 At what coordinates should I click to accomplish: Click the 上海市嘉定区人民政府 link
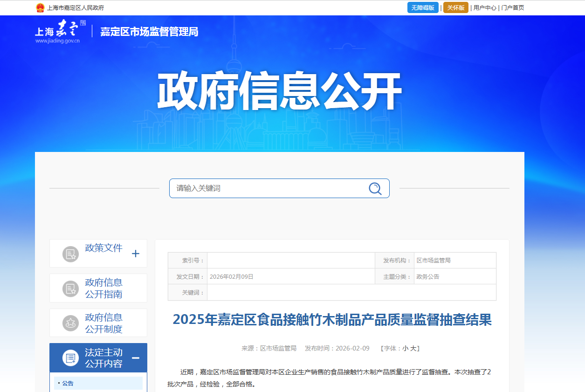tap(76, 8)
